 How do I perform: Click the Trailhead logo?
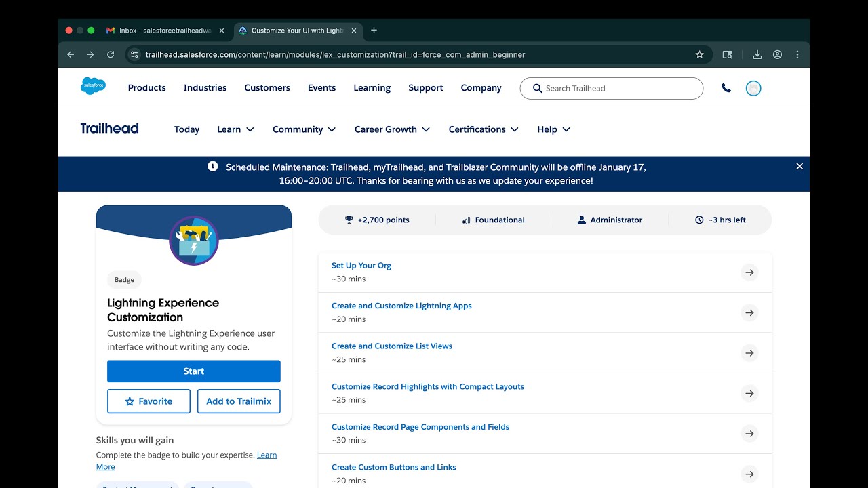[x=109, y=129]
